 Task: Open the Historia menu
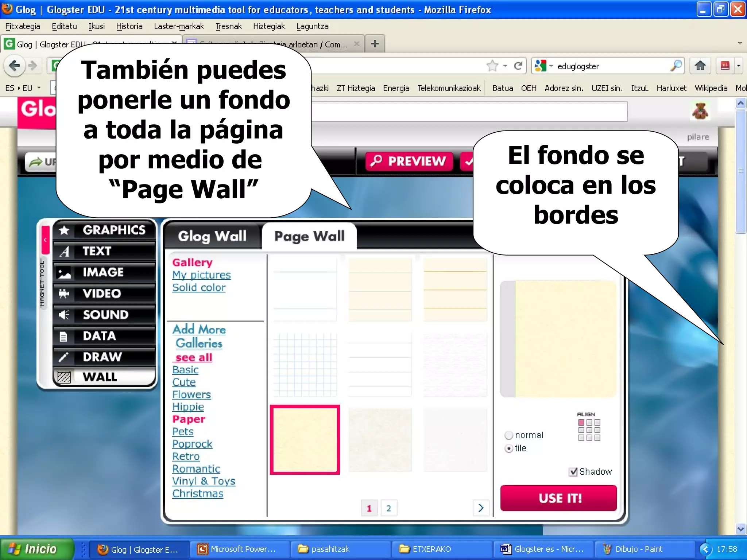[129, 26]
